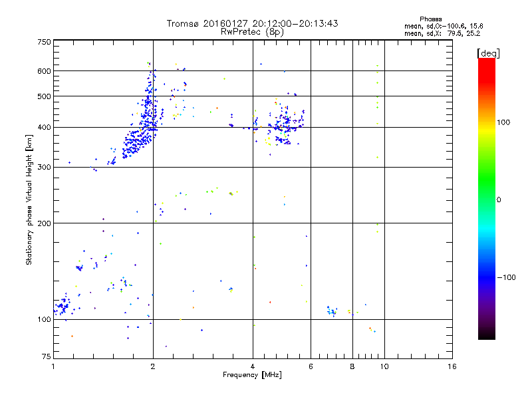
Task: Click the '[deg]' colorbar label
Action: tap(488, 53)
